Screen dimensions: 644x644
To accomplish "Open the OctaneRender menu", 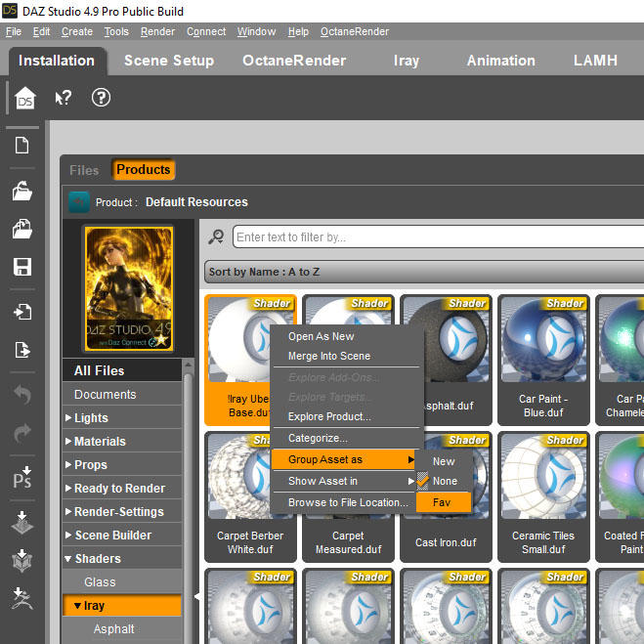I will coord(355,31).
